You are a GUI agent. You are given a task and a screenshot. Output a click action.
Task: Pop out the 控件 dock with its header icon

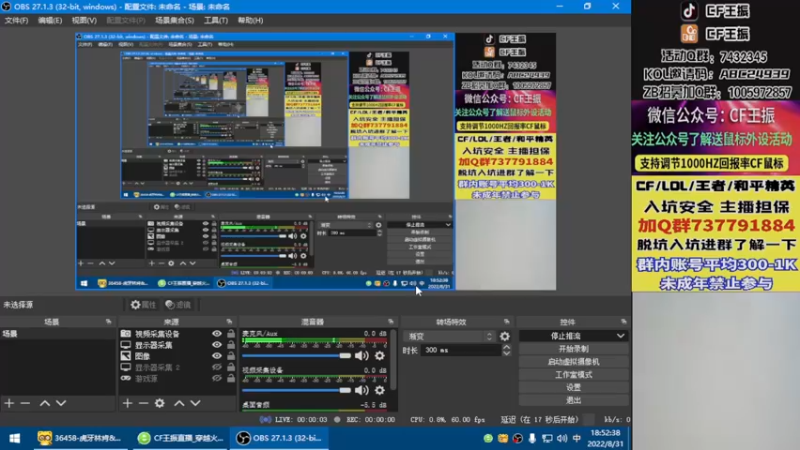point(623,322)
